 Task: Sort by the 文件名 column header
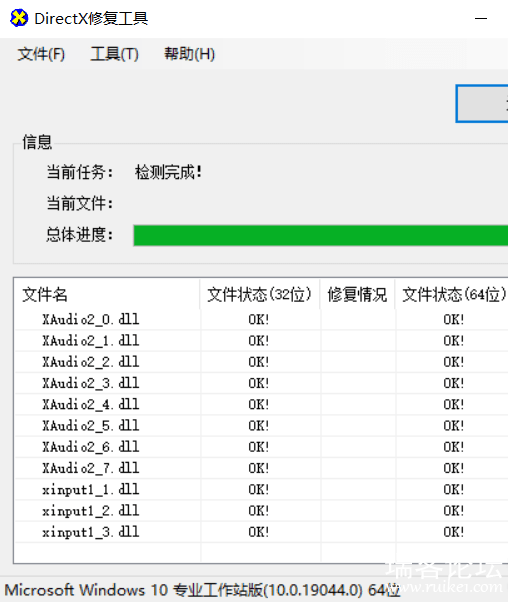(x=107, y=294)
